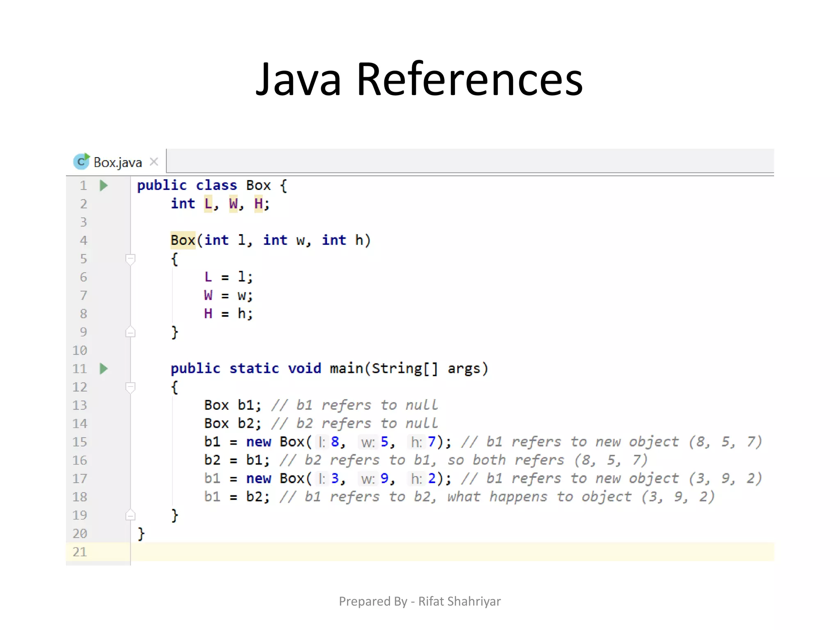Click the run arrow beside line 1

click(x=104, y=185)
